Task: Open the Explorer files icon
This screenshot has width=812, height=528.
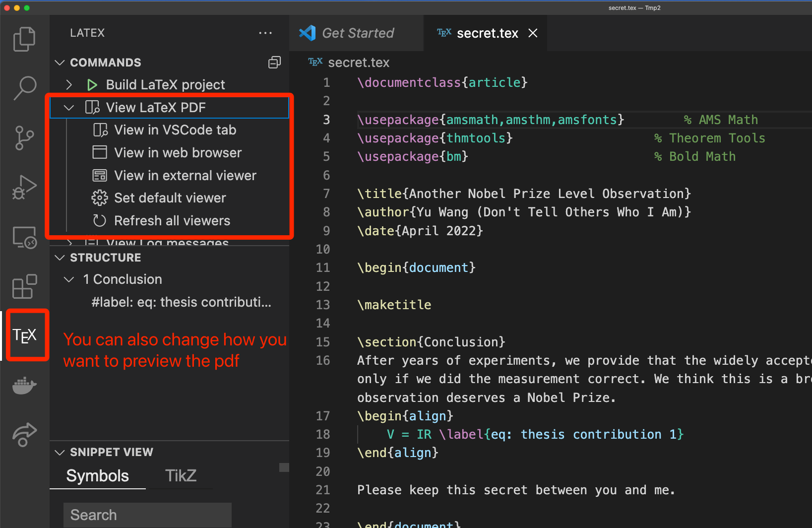Action: click(24, 39)
